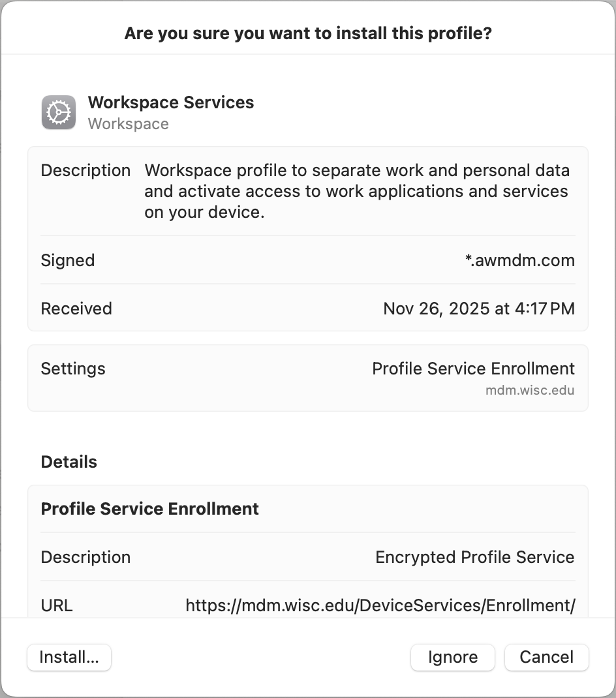
Task: Click the Workspace Services gear icon
Action: click(58, 112)
